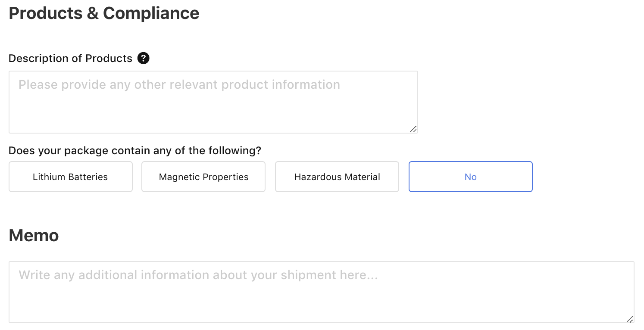
Task: Indicate the package has magnetic properties
Action: 203,177
